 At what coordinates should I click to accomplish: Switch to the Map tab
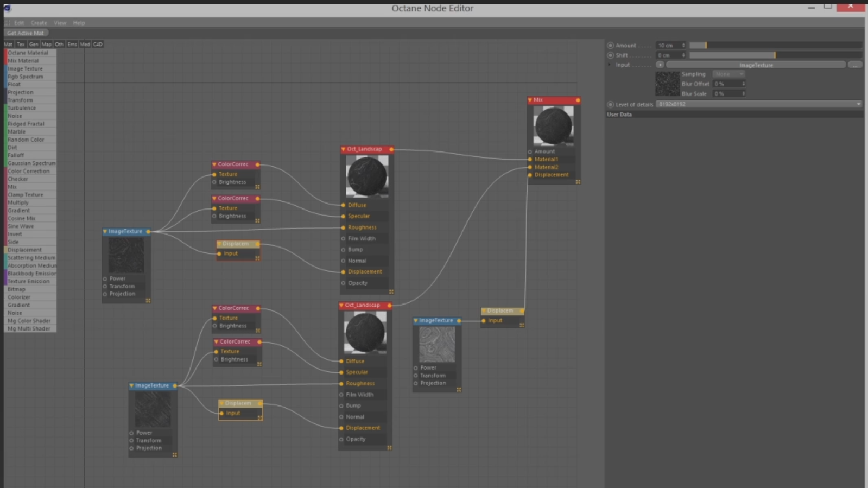click(x=47, y=45)
